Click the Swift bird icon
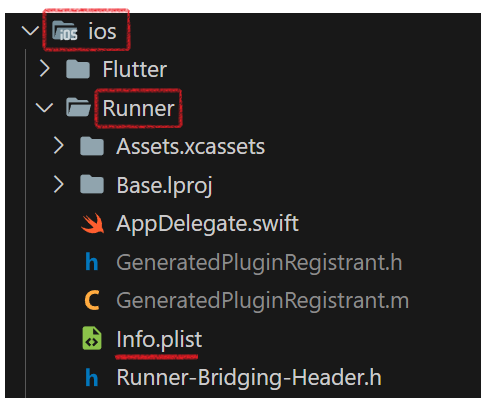 (93, 223)
